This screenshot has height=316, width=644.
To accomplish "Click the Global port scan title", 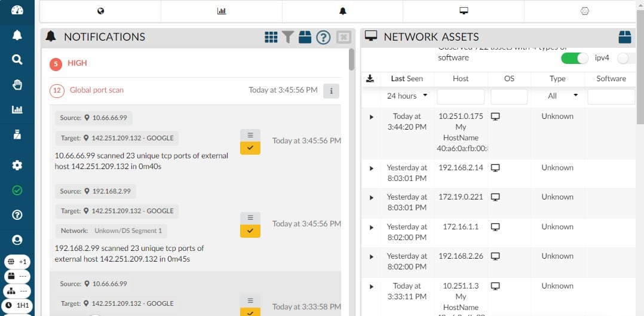I will [x=97, y=90].
